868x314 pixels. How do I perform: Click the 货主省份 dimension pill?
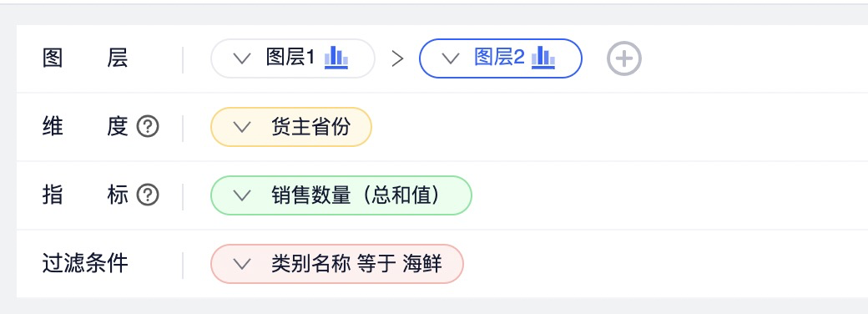click(291, 127)
